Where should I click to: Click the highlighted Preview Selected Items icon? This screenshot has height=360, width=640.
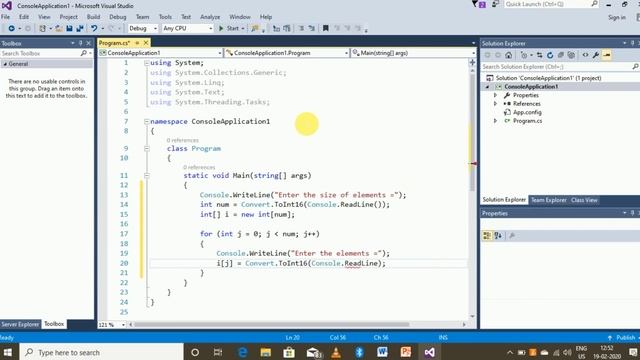click(x=607, y=55)
